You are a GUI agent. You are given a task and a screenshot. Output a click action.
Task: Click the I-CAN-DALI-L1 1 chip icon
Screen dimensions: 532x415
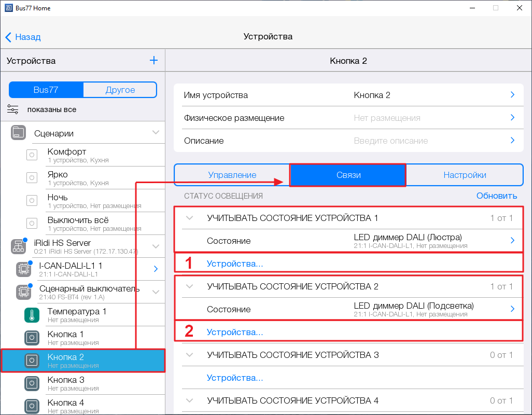(24, 269)
